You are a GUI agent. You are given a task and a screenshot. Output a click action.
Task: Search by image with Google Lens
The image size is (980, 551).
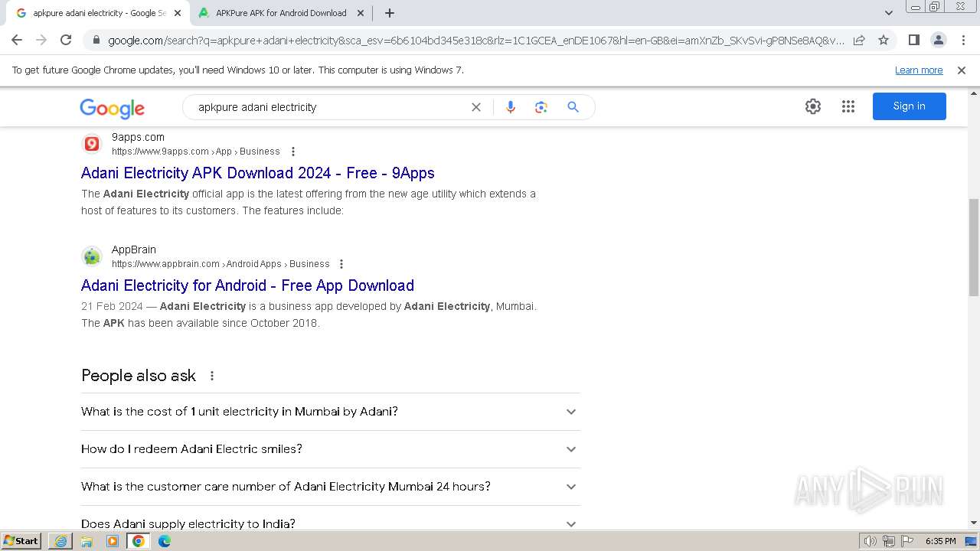pyautogui.click(x=541, y=107)
